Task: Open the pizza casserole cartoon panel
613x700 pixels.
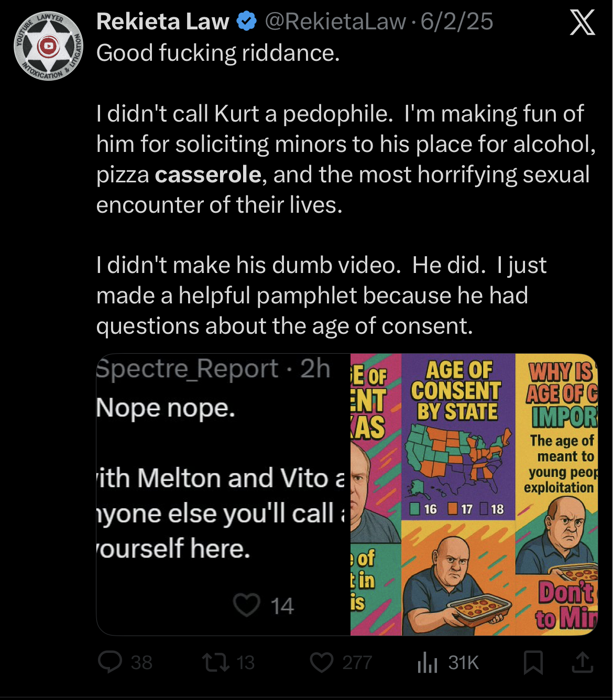Action: click(458, 578)
